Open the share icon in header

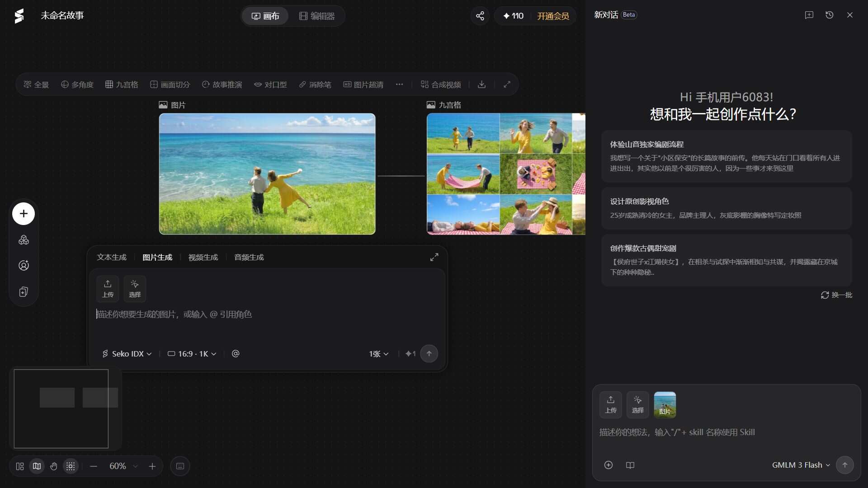tap(480, 16)
